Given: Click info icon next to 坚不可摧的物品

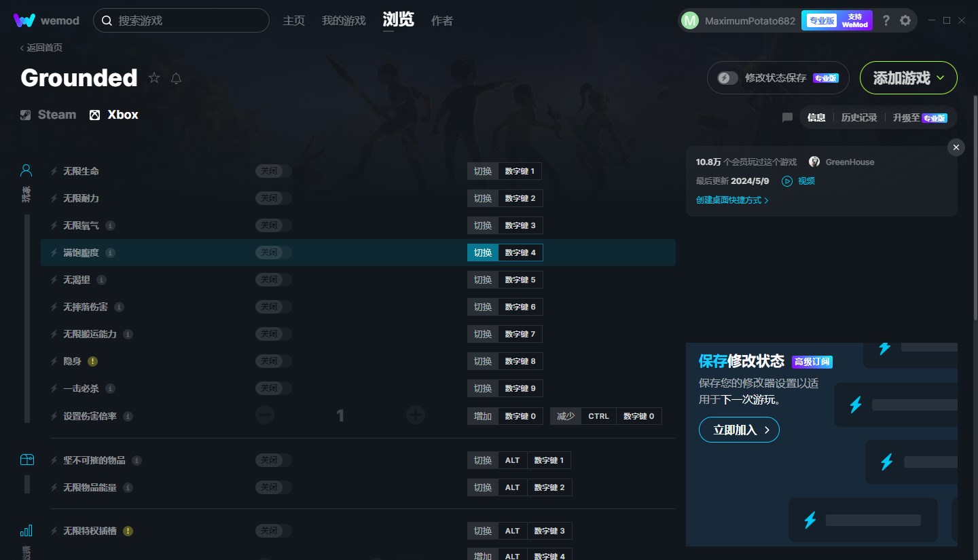Looking at the screenshot, I should point(137,460).
